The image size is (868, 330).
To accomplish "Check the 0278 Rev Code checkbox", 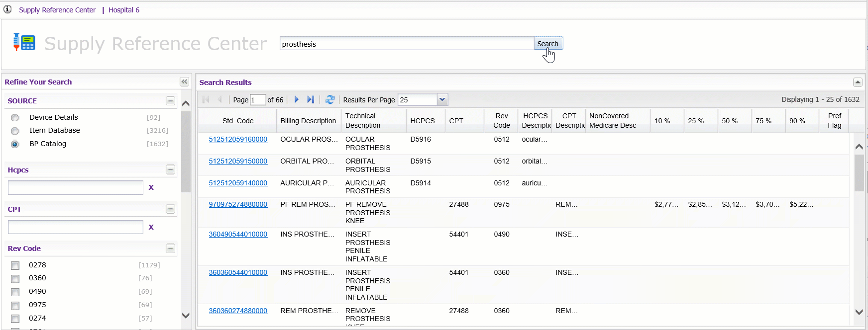I will pyautogui.click(x=15, y=265).
